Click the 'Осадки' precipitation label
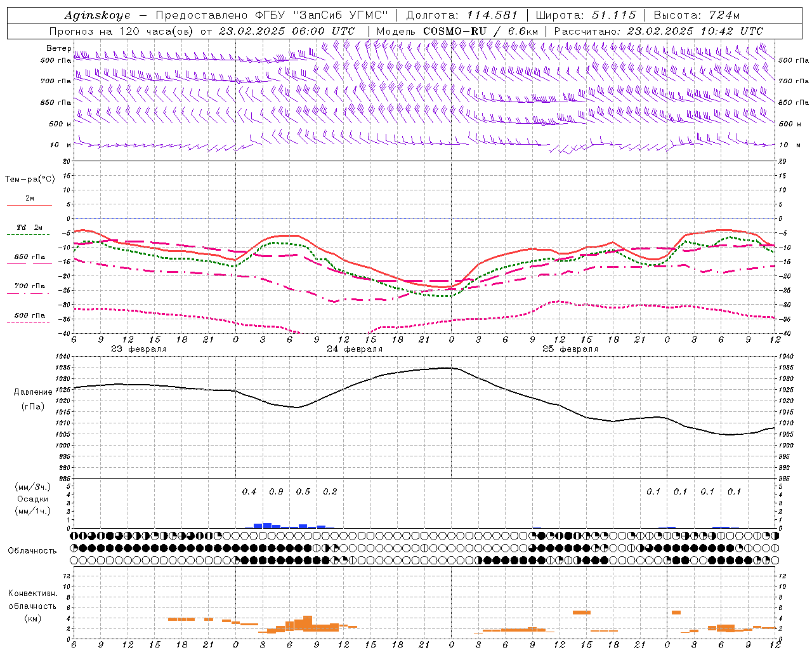Image resolution: width=812 pixels, height=650 pixels. coord(32,499)
